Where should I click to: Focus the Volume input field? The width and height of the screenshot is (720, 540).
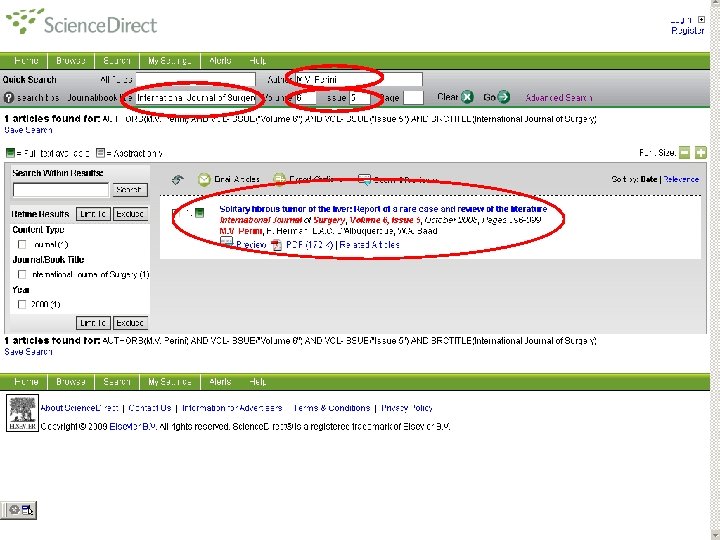click(306, 98)
